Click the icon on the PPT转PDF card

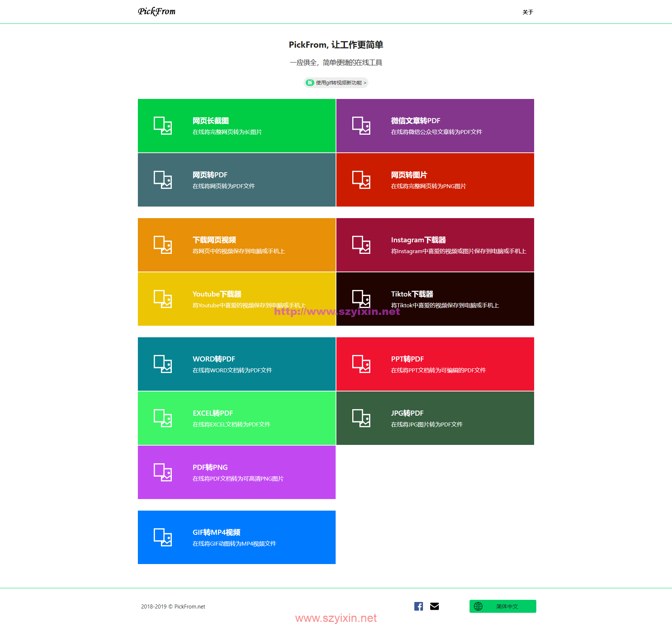(361, 364)
